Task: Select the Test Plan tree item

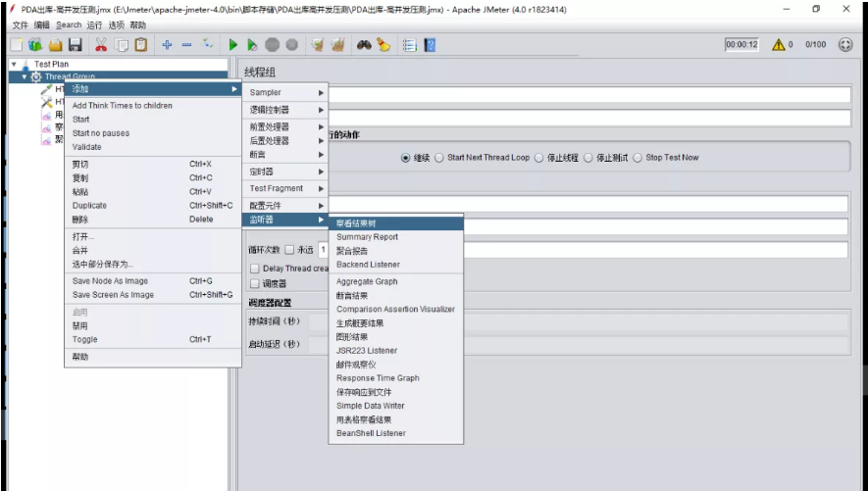Action: coord(51,64)
